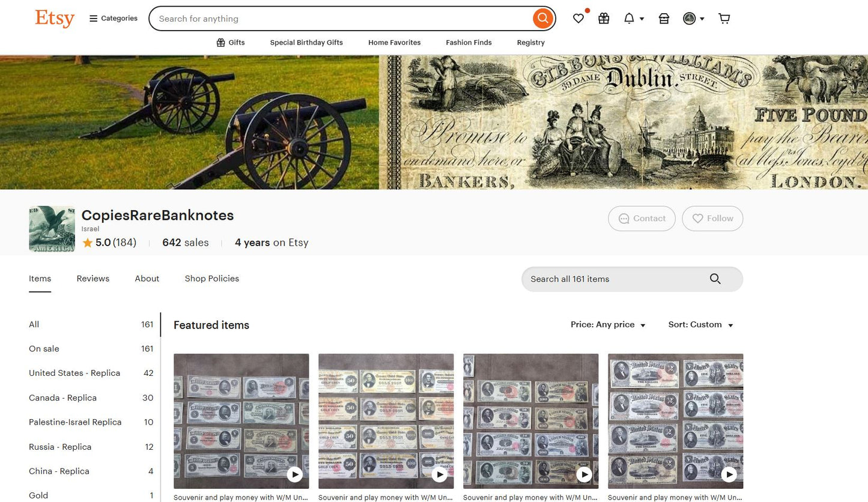Open the Shop Policies tab
Image resolution: width=868 pixels, height=502 pixels.
(211, 279)
